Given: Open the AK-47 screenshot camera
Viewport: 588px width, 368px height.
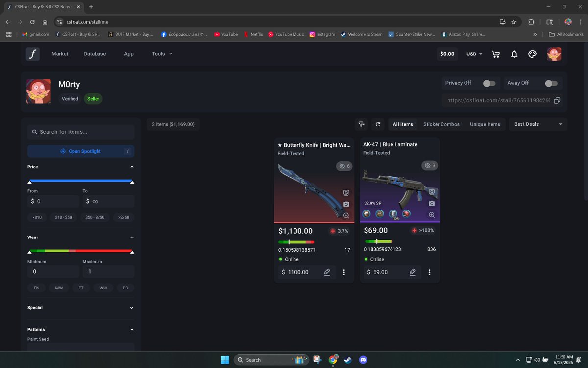Looking at the screenshot, I should (432, 203).
